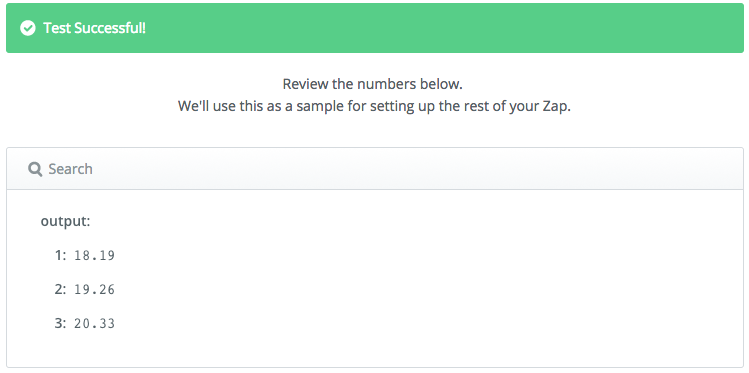Click the key label "1:"

coord(60,256)
